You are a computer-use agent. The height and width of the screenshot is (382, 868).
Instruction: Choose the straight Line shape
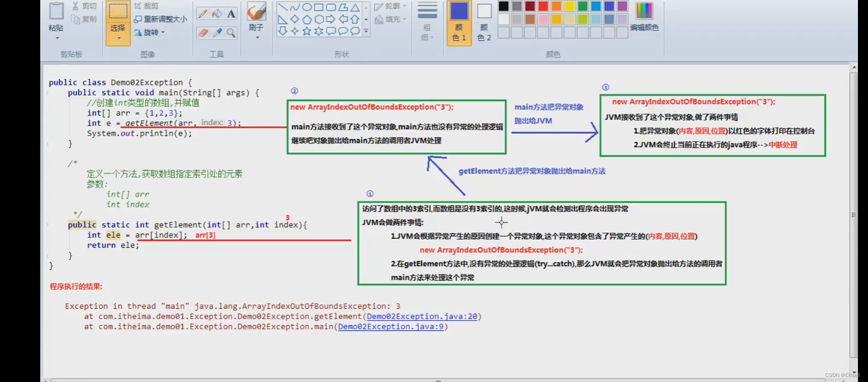(x=283, y=7)
